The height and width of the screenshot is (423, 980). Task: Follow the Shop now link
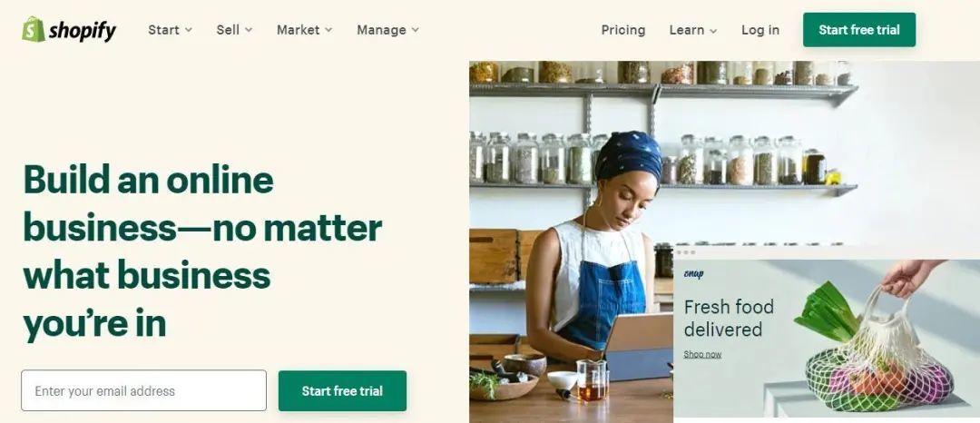coord(702,354)
